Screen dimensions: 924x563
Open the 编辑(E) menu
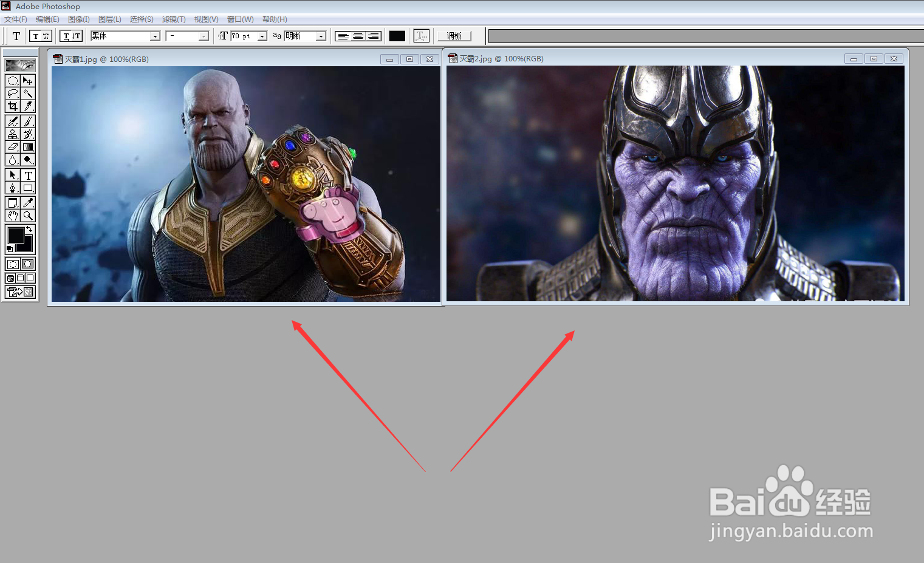pyautogui.click(x=47, y=19)
